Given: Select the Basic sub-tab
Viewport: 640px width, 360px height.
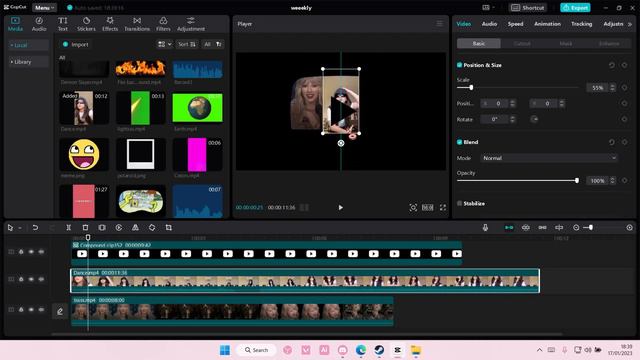Looking at the screenshot, I should 479,43.
